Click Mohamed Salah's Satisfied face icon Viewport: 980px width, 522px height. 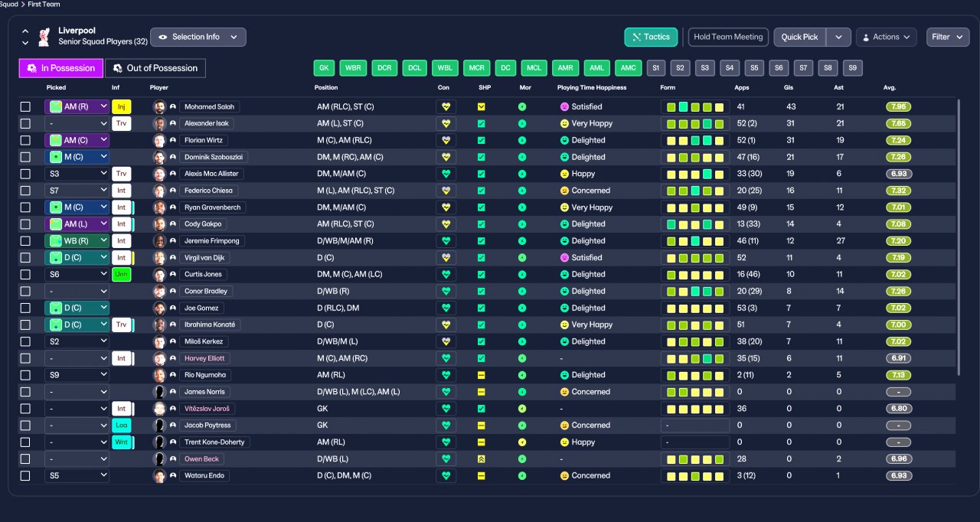click(564, 107)
